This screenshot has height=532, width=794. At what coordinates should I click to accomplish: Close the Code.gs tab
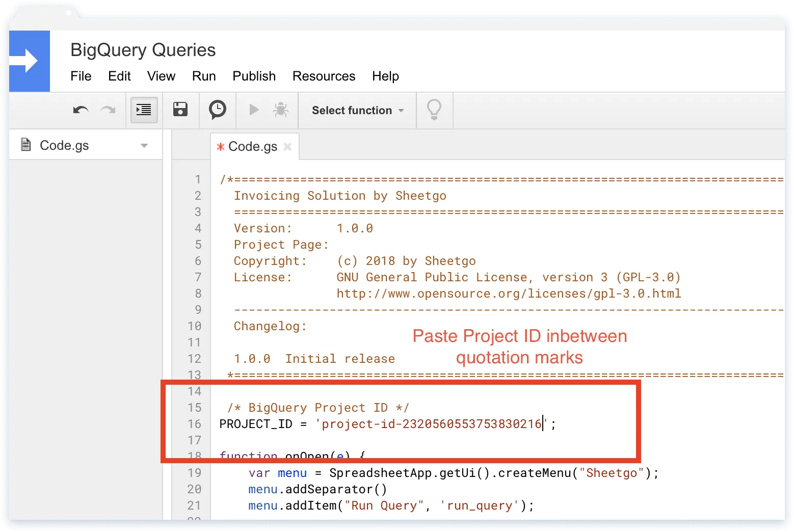tap(288, 146)
